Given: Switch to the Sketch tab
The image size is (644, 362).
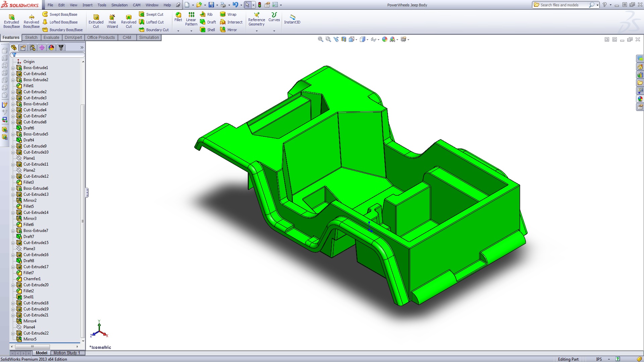Looking at the screenshot, I should point(31,38).
